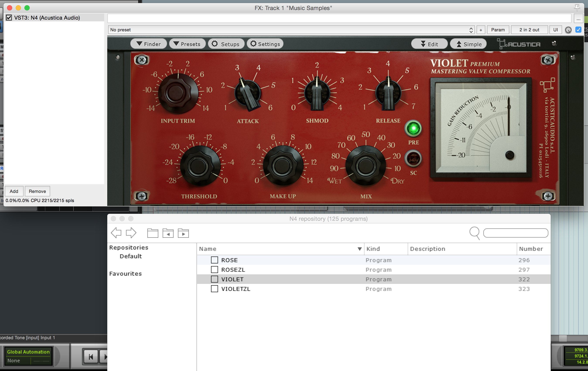Check the VIOLETZL program checkbox
This screenshot has width=588, height=371.
click(214, 289)
